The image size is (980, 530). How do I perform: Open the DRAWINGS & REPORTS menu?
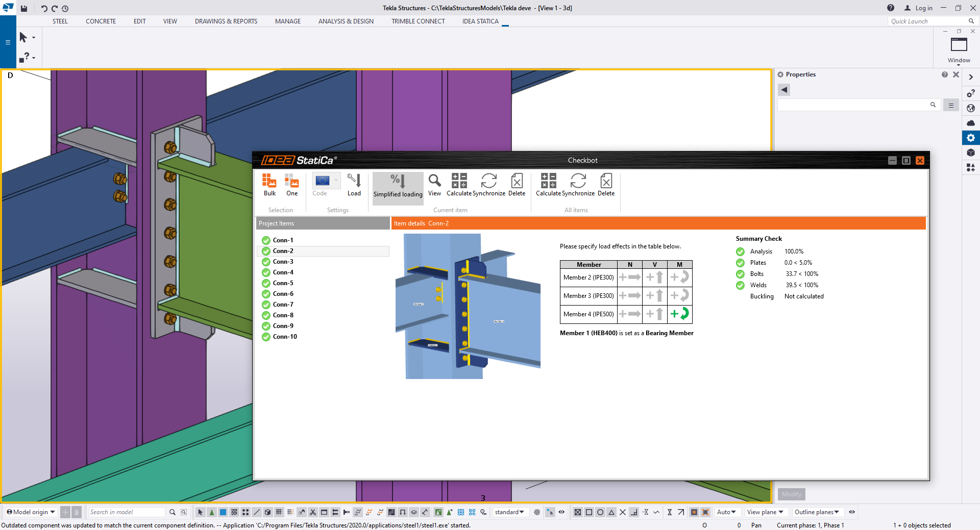pos(226,21)
